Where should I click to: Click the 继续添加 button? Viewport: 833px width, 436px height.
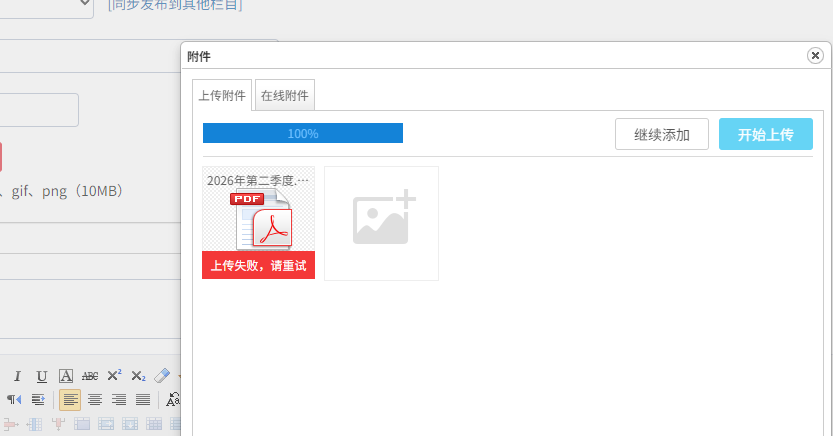click(x=662, y=134)
